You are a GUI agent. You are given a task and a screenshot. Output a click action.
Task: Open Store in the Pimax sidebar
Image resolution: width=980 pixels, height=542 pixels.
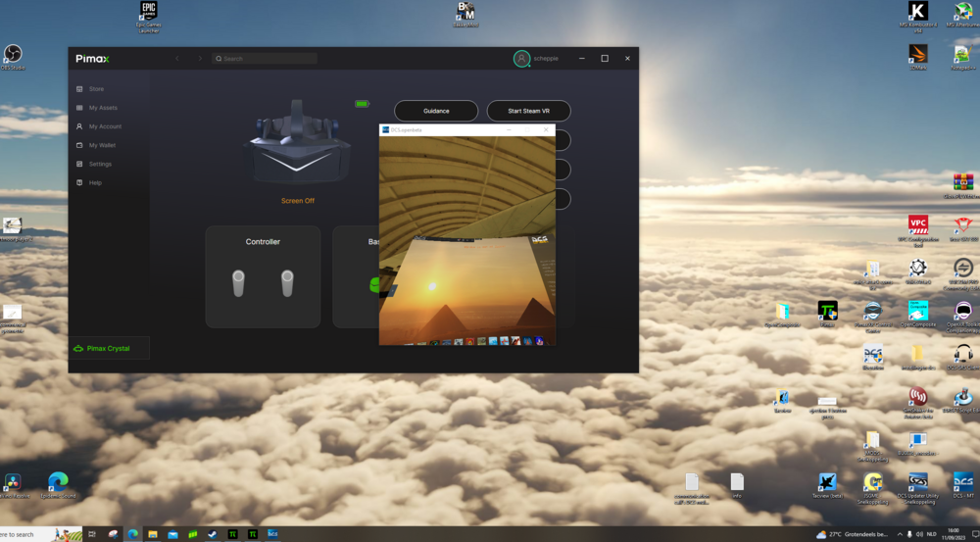(90, 89)
